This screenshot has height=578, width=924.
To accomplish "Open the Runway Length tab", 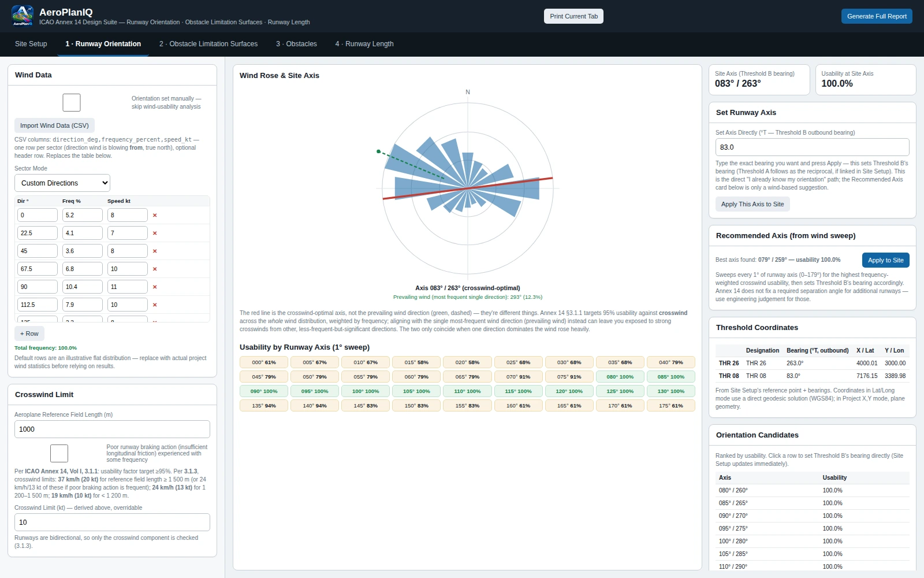I will (x=364, y=44).
